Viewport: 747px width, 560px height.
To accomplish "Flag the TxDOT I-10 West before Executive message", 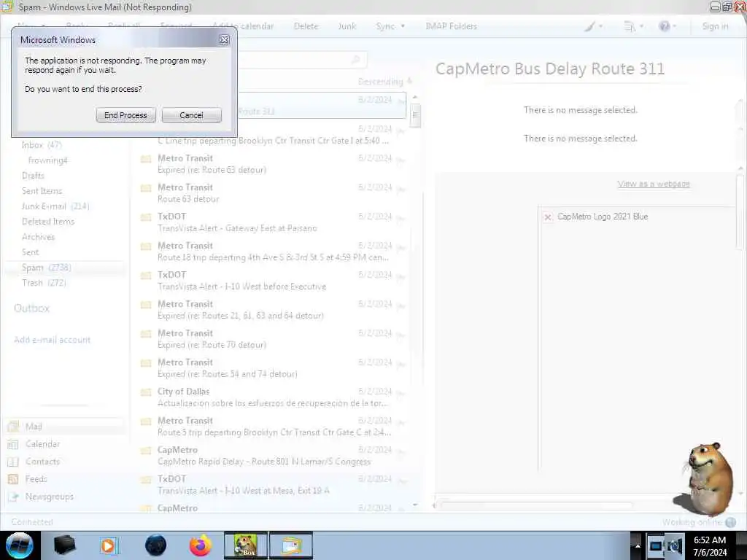I will 400,278.
